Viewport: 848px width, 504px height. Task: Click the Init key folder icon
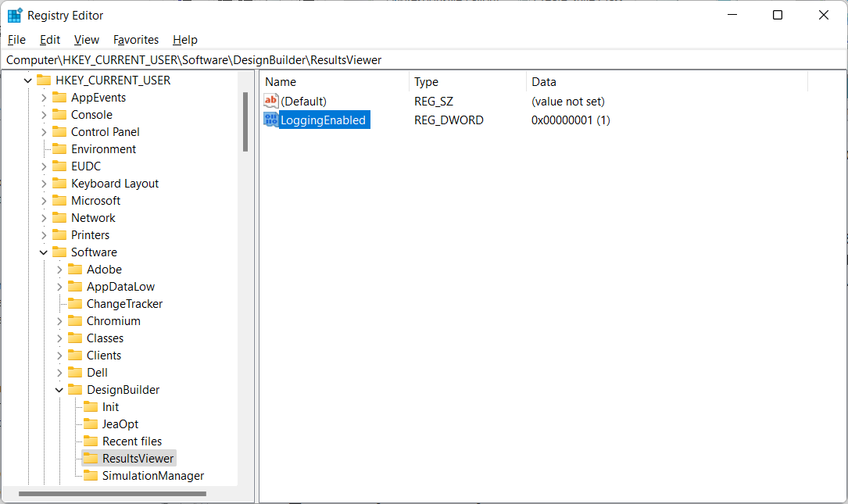click(91, 407)
